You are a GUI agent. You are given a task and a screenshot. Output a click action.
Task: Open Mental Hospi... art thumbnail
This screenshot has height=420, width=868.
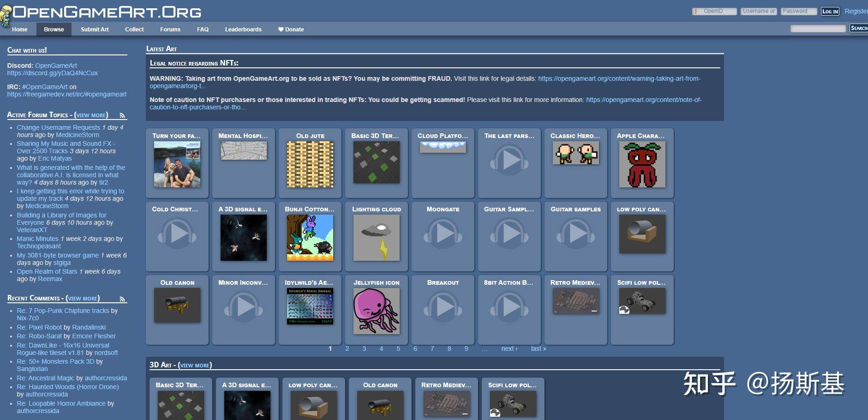coord(244,150)
